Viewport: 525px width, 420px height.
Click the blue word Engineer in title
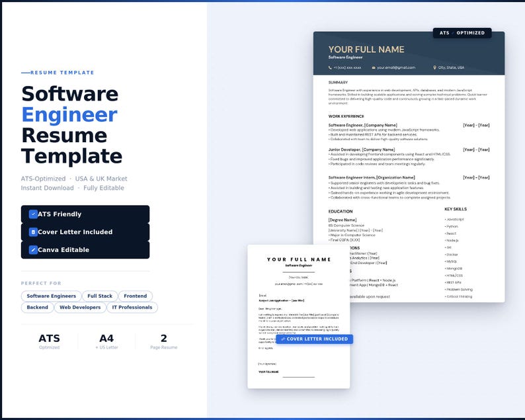click(69, 114)
